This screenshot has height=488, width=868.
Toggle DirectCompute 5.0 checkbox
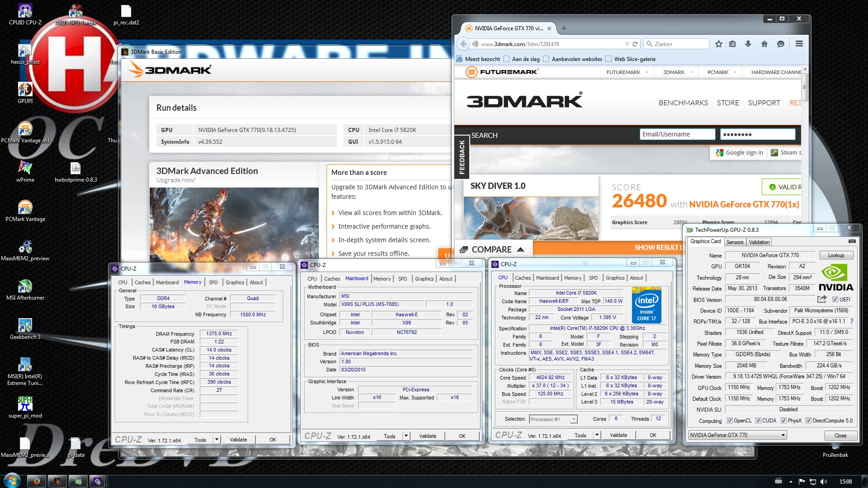tap(808, 421)
